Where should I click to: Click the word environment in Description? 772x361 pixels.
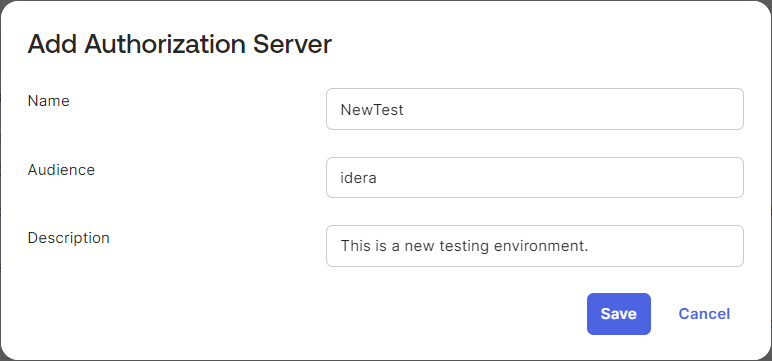coord(541,246)
